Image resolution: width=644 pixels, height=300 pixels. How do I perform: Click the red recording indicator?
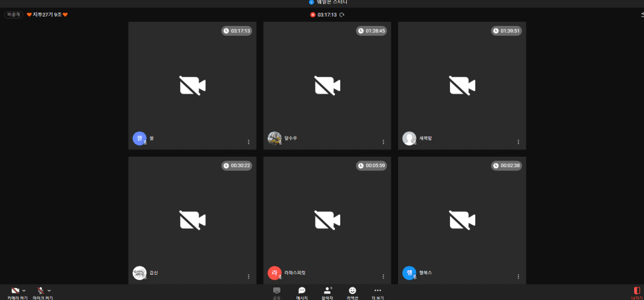(312, 15)
